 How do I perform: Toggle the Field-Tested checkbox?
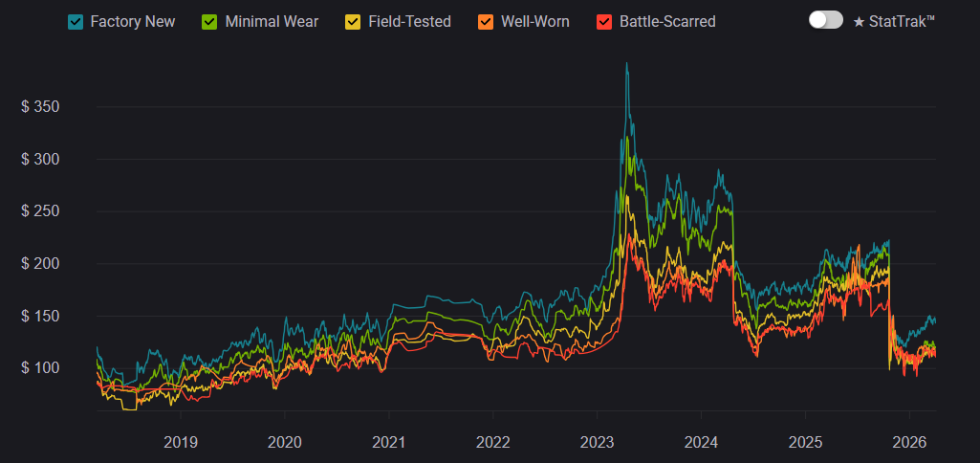click(355, 21)
